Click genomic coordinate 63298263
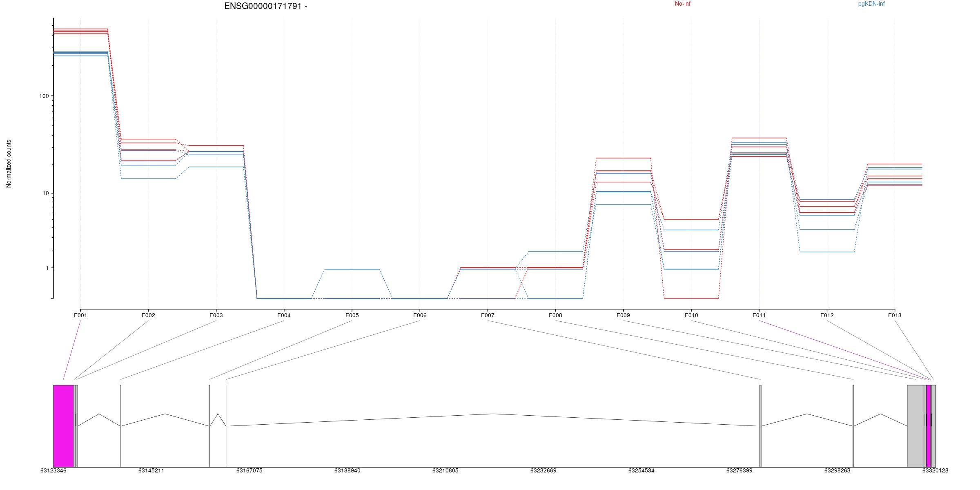Viewport: 980px width, 490px height. click(837, 470)
